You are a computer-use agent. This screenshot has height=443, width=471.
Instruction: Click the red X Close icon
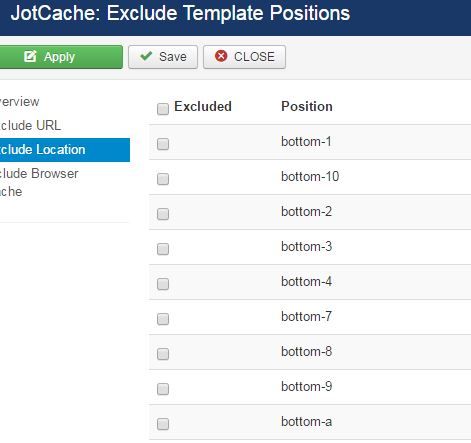point(221,56)
